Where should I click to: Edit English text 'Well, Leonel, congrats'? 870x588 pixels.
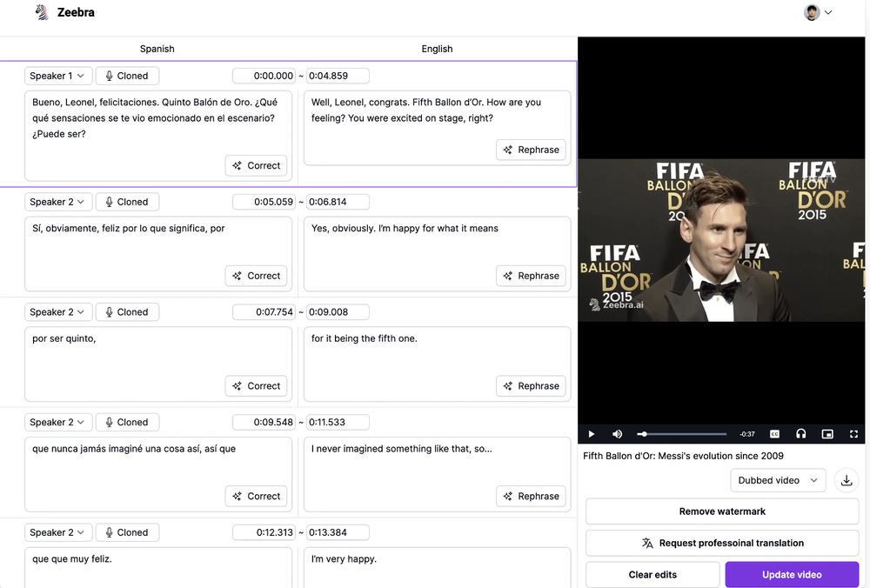point(438,128)
